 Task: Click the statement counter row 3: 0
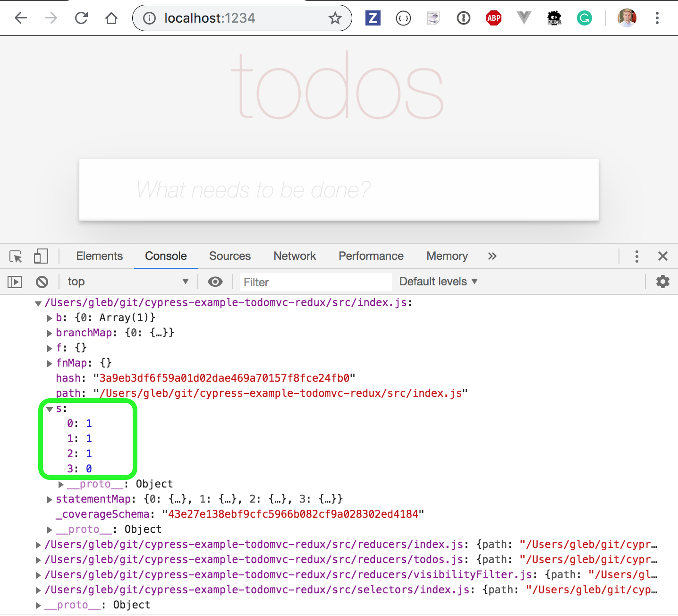(x=79, y=469)
